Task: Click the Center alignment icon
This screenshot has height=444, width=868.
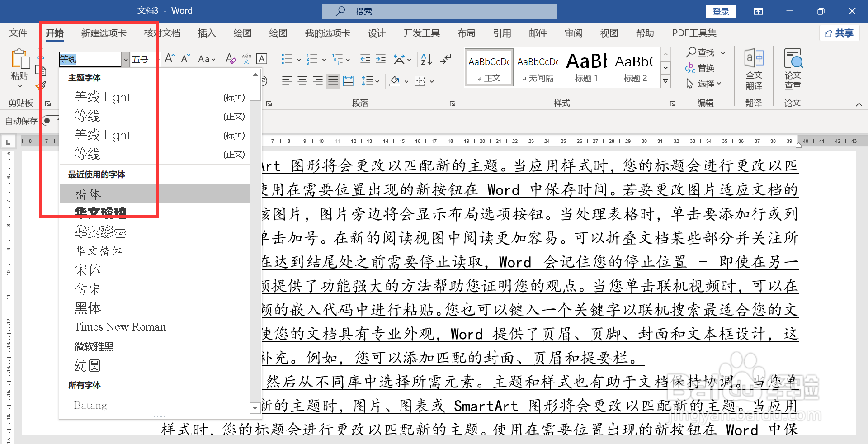Action: pos(302,81)
